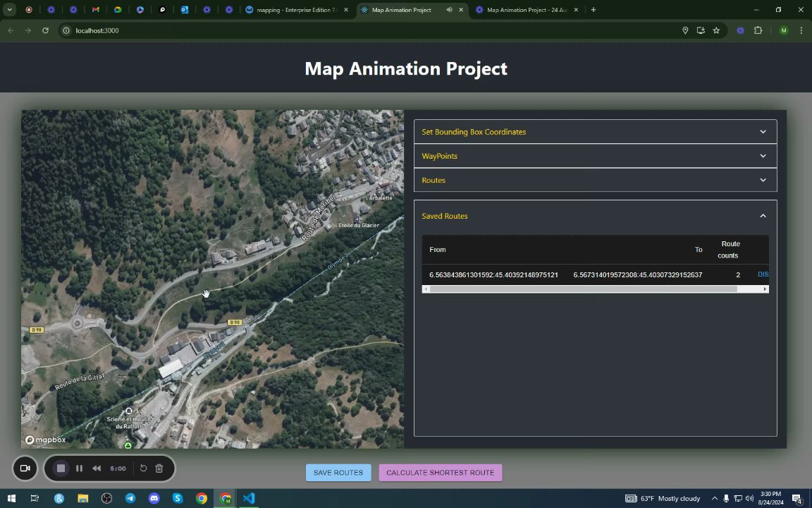
Task: Delete the recording with the trash icon
Action: [159, 468]
